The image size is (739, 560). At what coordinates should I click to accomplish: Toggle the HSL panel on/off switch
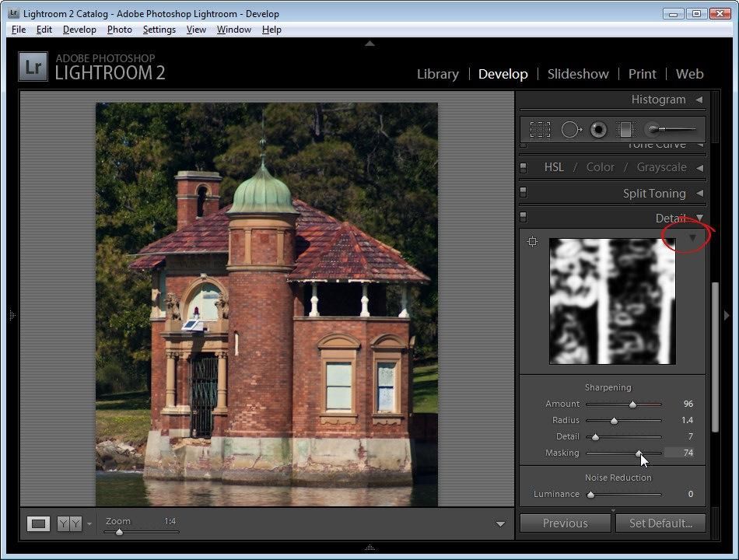pyautogui.click(x=524, y=167)
